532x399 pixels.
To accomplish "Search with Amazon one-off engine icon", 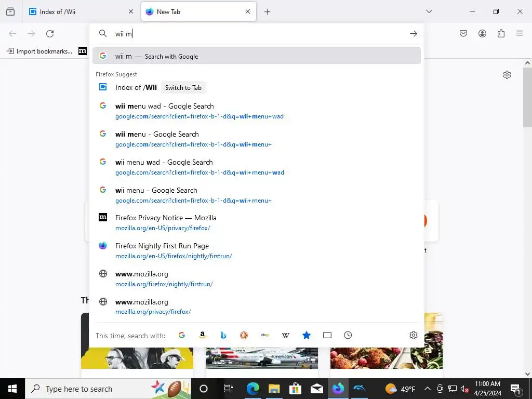I will pyautogui.click(x=203, y=335).
